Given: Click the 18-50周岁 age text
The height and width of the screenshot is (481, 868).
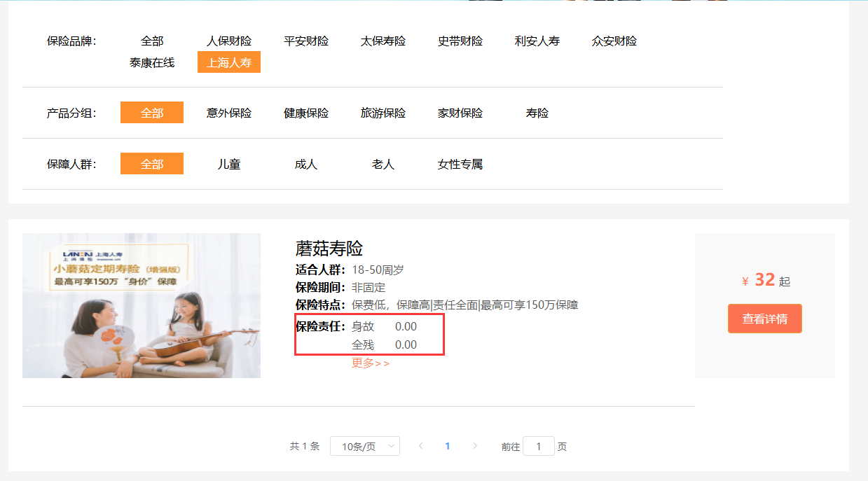Looking at the screenshot, I should click(x=378, y=270).
